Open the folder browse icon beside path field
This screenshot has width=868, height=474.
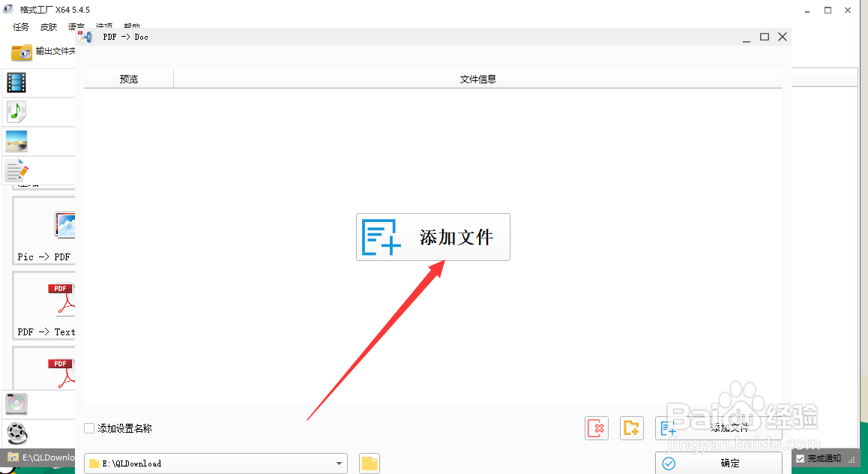[x=368, y=463]
